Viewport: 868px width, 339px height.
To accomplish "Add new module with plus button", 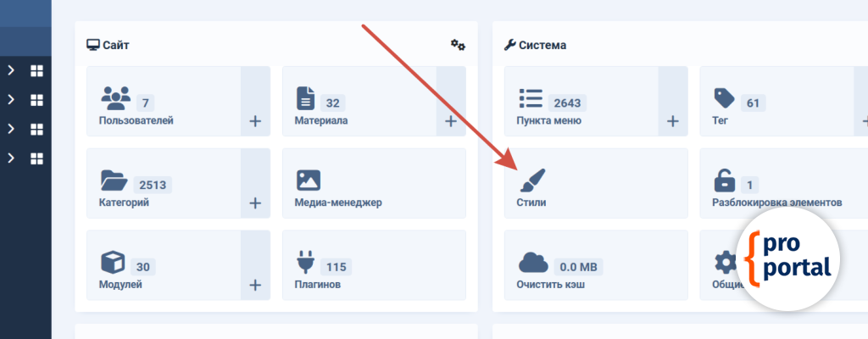I will click(255, 285).
